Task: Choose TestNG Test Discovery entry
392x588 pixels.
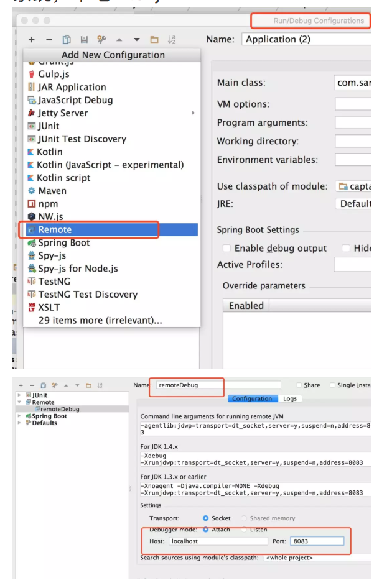Action: [112, 295]
